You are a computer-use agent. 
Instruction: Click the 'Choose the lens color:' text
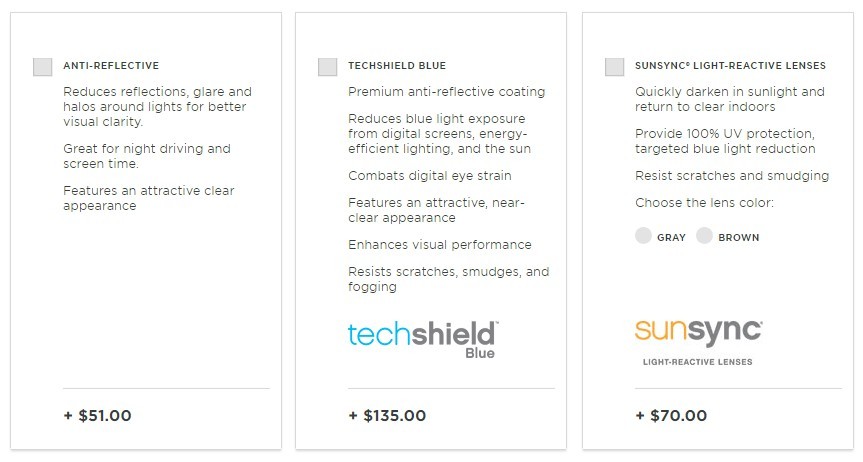[x=704, y=203]
